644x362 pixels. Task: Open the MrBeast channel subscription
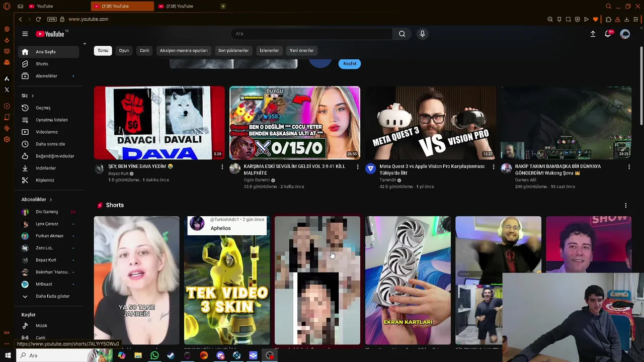48,284
